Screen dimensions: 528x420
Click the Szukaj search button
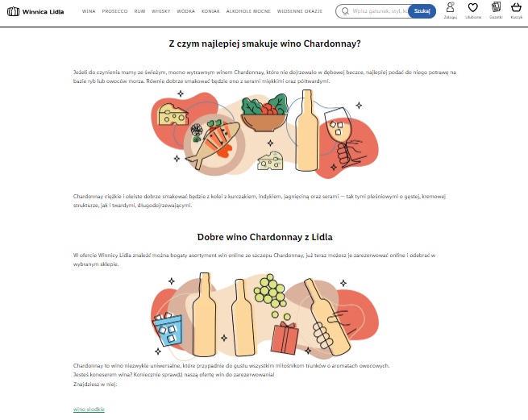pyautogui.click(x=422, y=11)
